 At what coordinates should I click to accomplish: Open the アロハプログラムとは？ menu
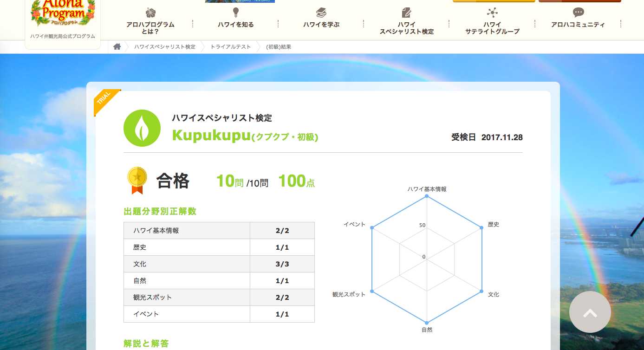point(150,28)
